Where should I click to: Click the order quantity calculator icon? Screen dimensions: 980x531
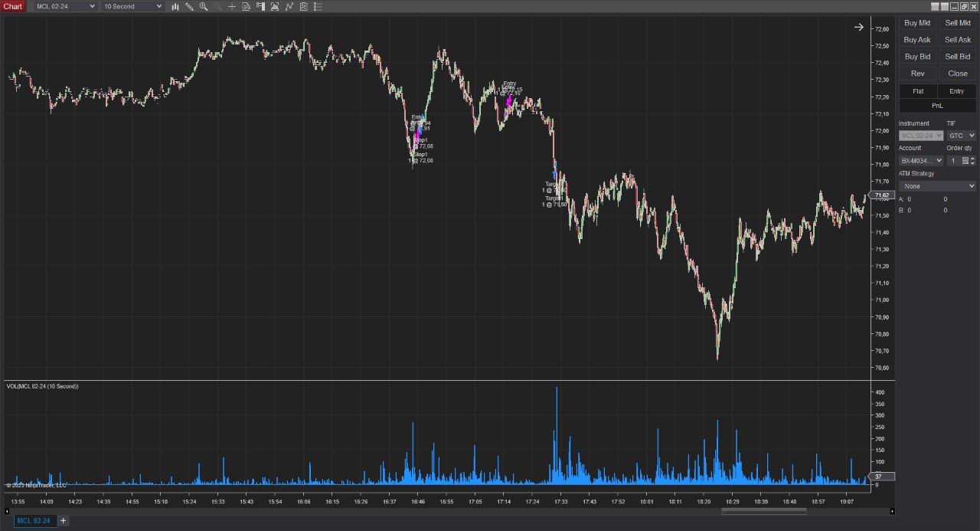coord(965,161)
